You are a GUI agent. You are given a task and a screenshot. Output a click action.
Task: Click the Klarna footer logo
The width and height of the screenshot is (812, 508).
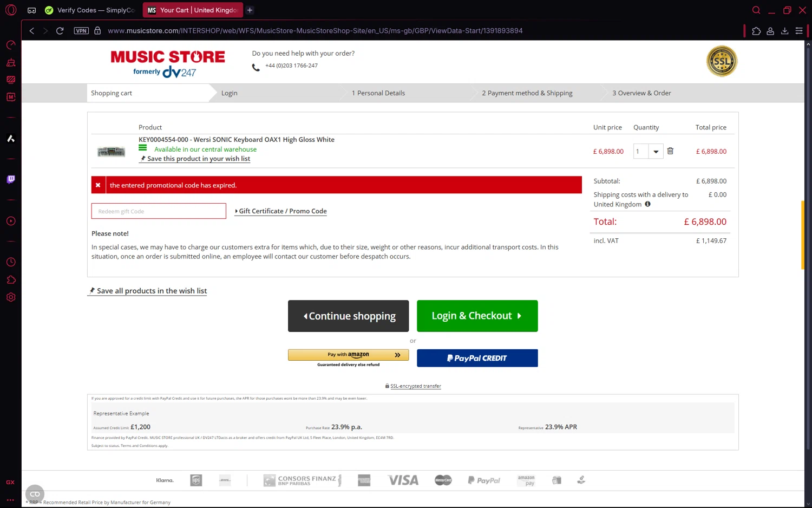pos(165,480)
